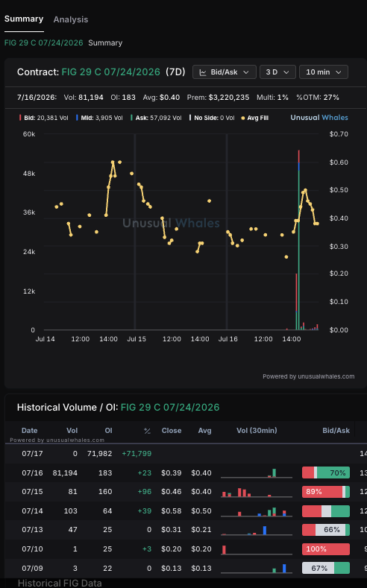Click the +71,799 OI change value

(137, 453)
